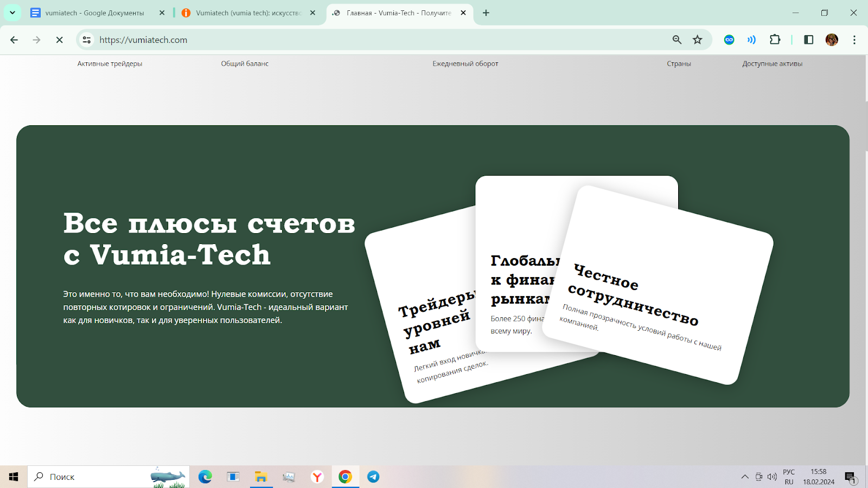Focus the address bar URL vumiatech.com
Image resolution: width=868 pixels, height=488 pixels.
[x=143, y=40]
